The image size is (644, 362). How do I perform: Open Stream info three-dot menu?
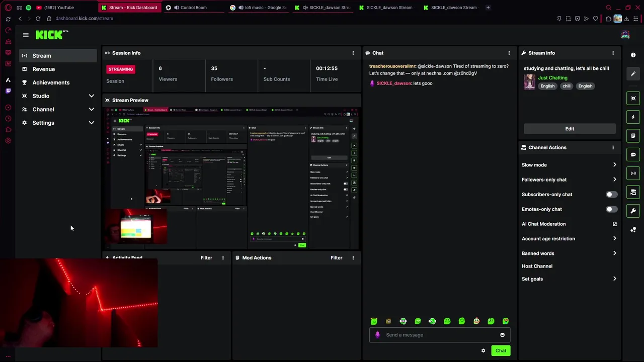(x=613, y=53)
